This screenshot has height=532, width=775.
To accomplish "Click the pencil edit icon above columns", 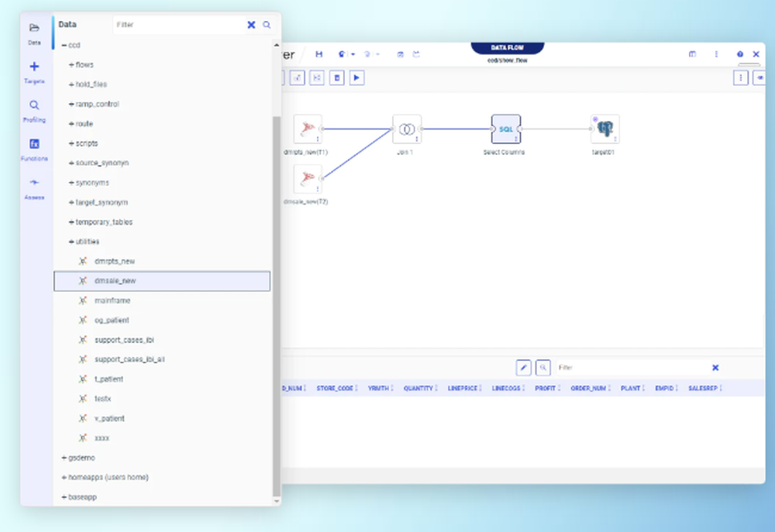I will [523, 368].
